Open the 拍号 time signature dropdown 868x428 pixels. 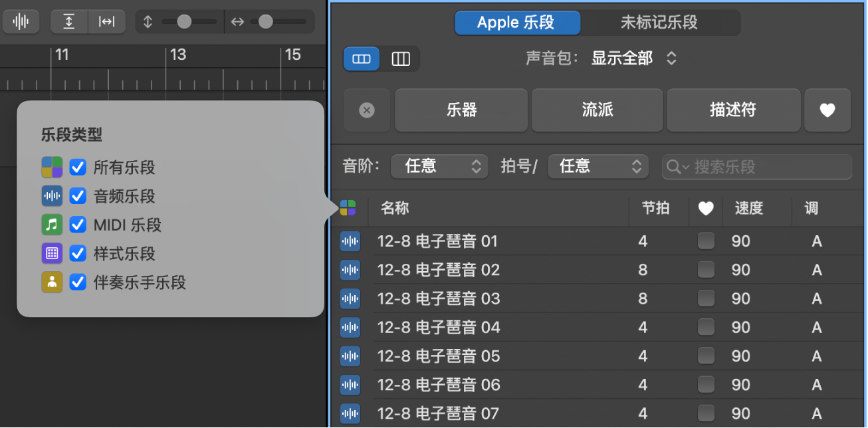(x=597, y=166)
